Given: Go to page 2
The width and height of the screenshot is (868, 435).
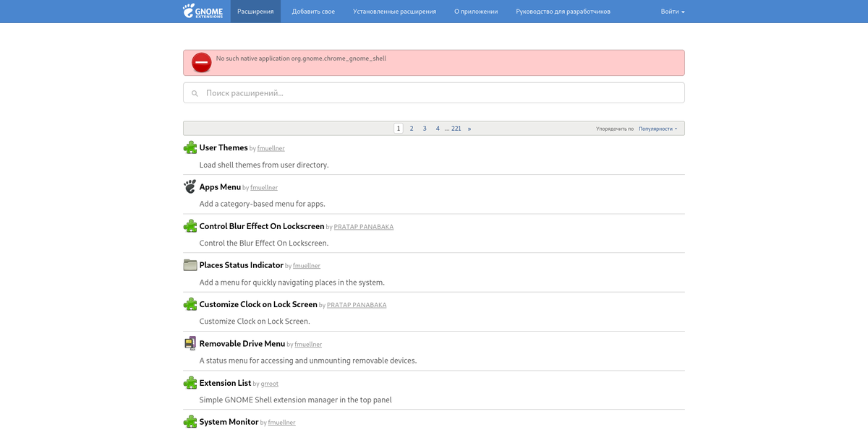Looking at the screenshot, I should point(412,128).
